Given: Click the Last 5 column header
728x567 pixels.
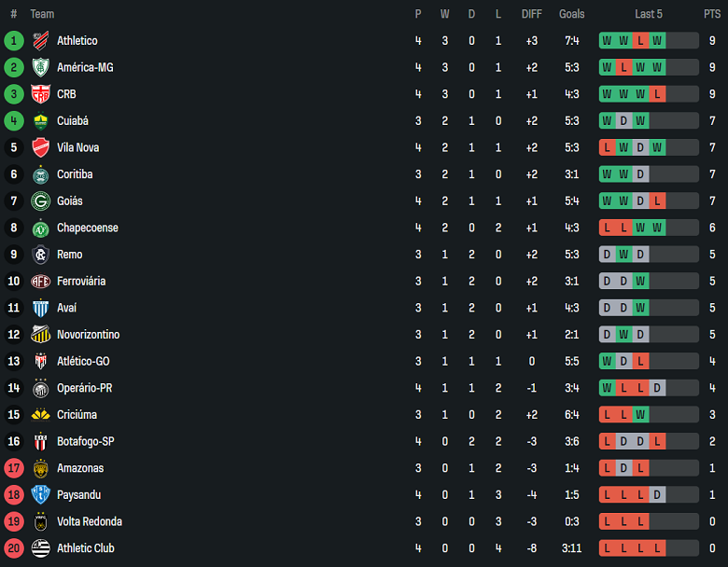Looking at the screenshot, I should point(649,14).
